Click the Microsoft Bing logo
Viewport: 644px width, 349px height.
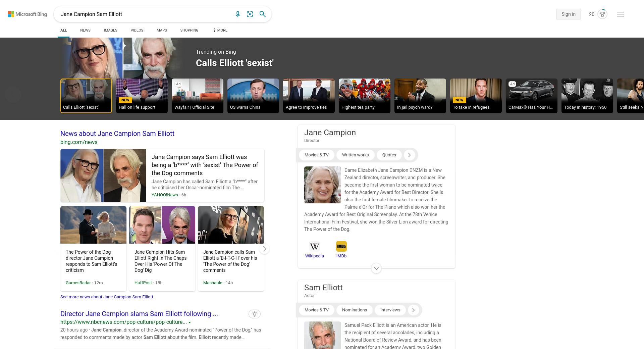[28, 14]
